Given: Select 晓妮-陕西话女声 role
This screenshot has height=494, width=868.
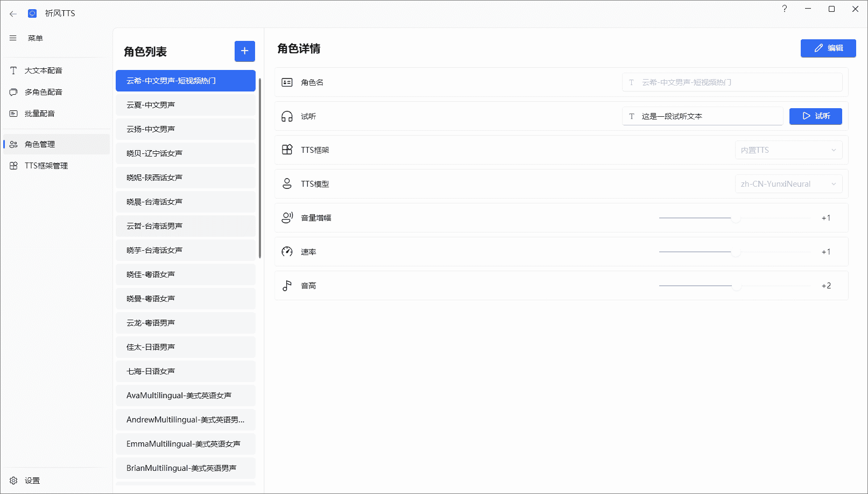Looking at the screenshot, I should tap(186, 178).
